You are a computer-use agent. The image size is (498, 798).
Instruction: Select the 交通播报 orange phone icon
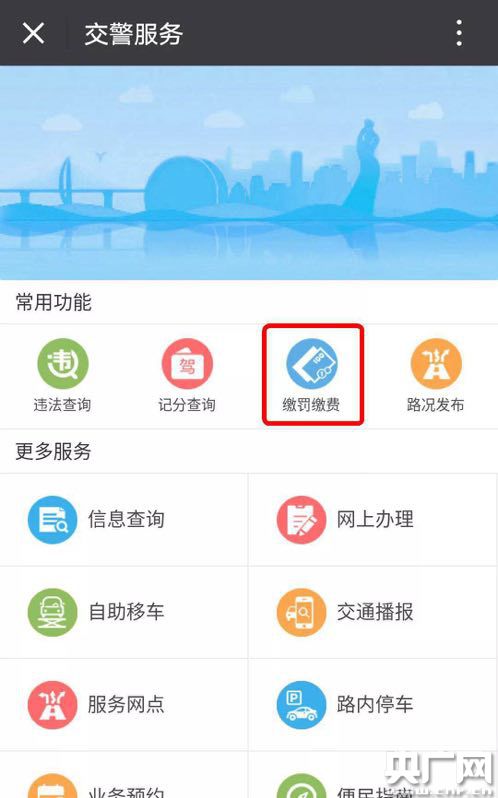click(301, 612)
